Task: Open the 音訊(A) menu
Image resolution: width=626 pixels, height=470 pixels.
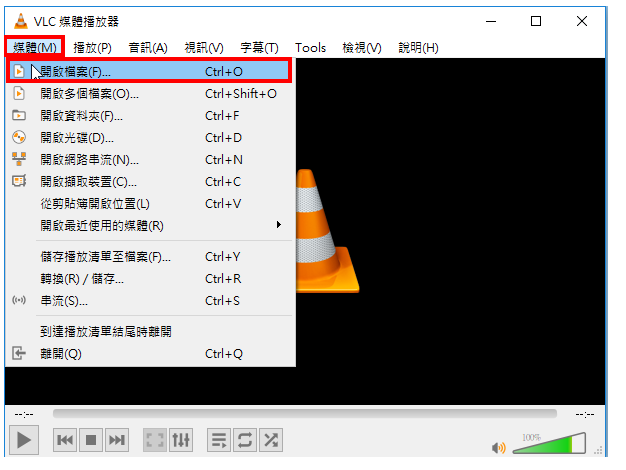Action: click(148, 48)
